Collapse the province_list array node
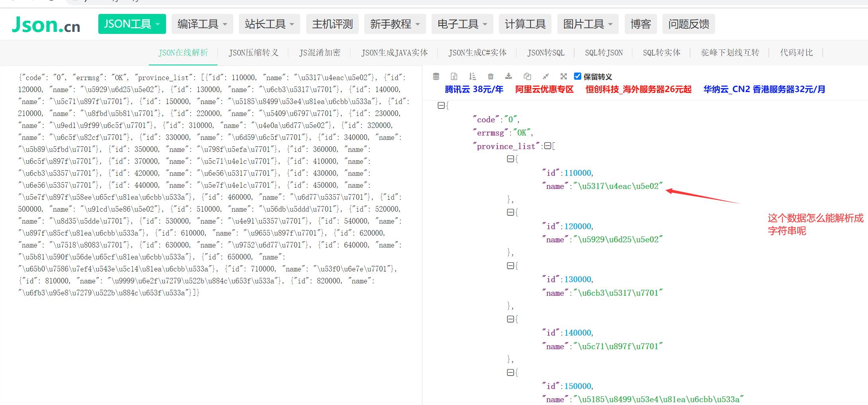This screenshot has width=868, height=405. click(547, 146)
